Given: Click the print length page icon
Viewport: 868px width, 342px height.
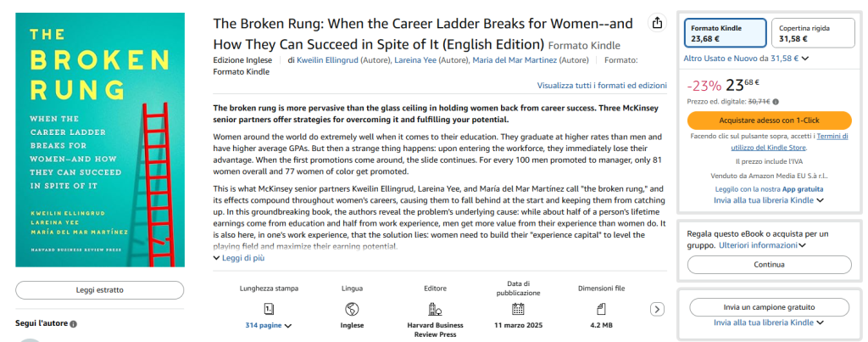Looking at the screenshot, I should point(269,308).
